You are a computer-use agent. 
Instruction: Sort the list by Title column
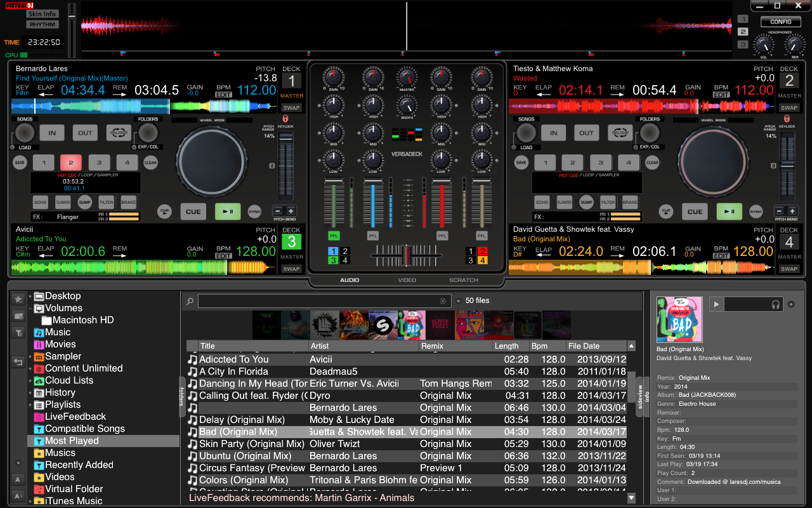(253, 346)
